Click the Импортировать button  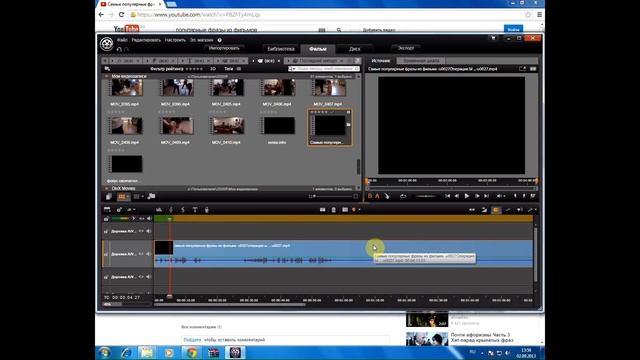[224, 48]
